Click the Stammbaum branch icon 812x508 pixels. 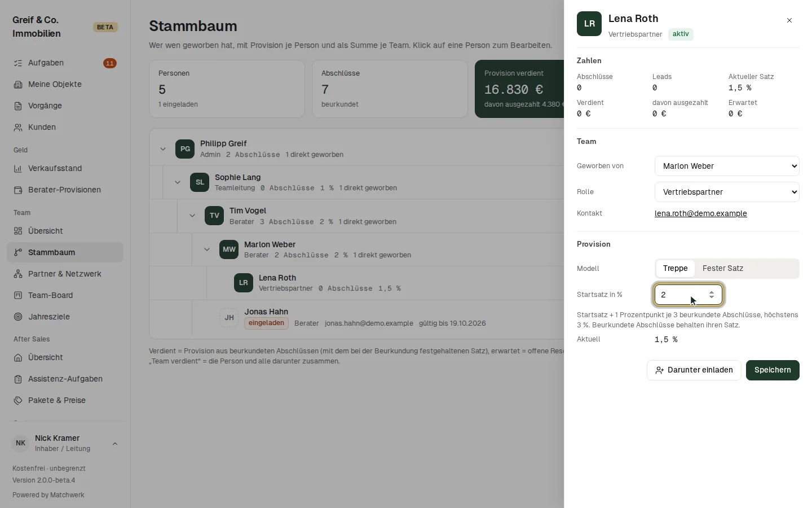(x=18, y=253)
